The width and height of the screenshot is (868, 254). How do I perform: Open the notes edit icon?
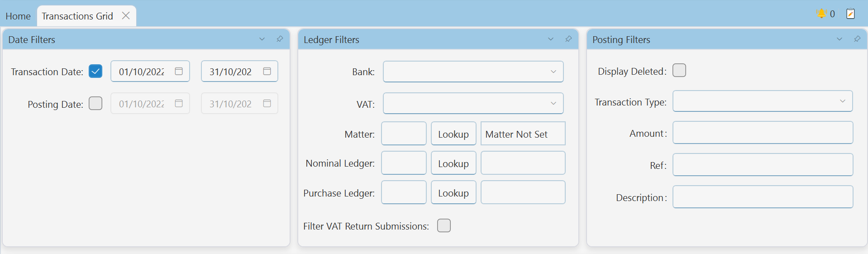click(851, 14)
